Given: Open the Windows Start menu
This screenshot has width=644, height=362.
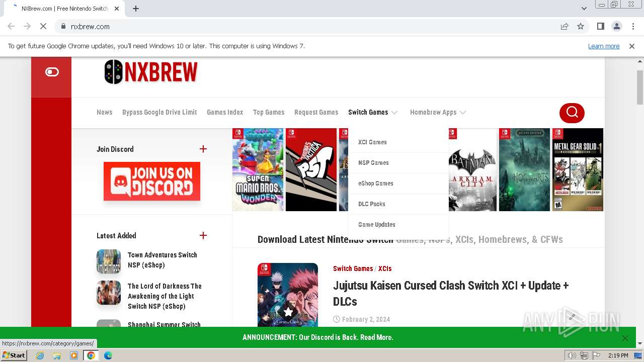Looking at the screenshot, I should pyautogui.click(x=14, y=355).
